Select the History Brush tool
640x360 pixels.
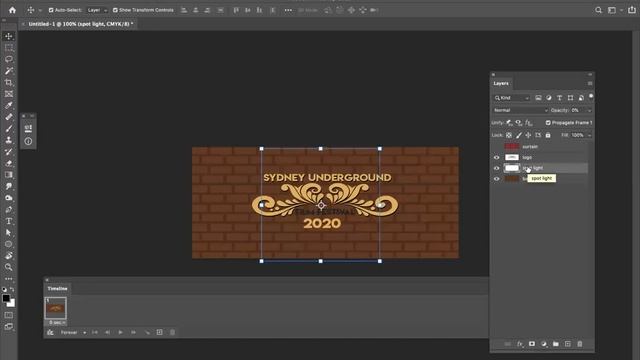(9, 151)
